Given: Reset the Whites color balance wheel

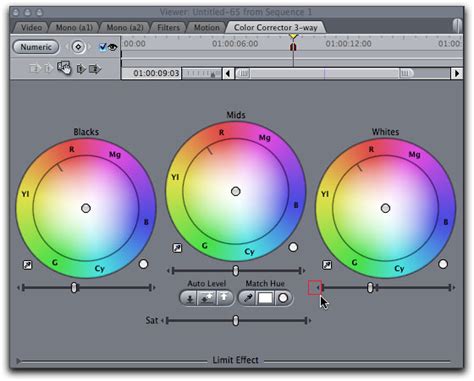Looking at the screenshot, I should click(x=443, y=264).
